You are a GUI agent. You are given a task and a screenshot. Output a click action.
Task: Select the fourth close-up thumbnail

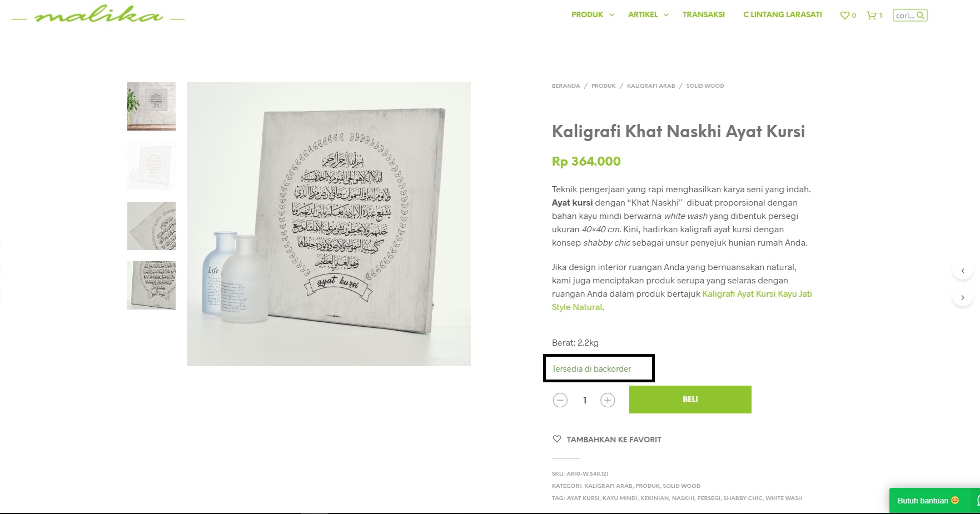coord(151,286)
